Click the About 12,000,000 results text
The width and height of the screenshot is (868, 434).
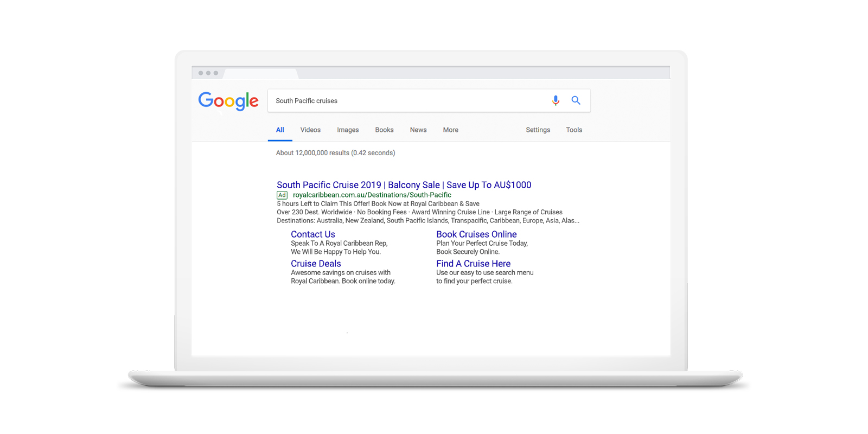335,153
